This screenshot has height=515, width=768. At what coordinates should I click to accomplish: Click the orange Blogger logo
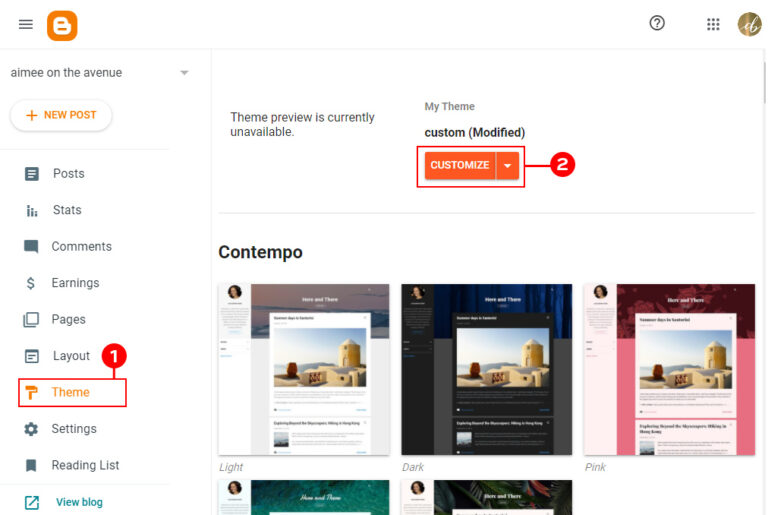[x=62, y=25]
